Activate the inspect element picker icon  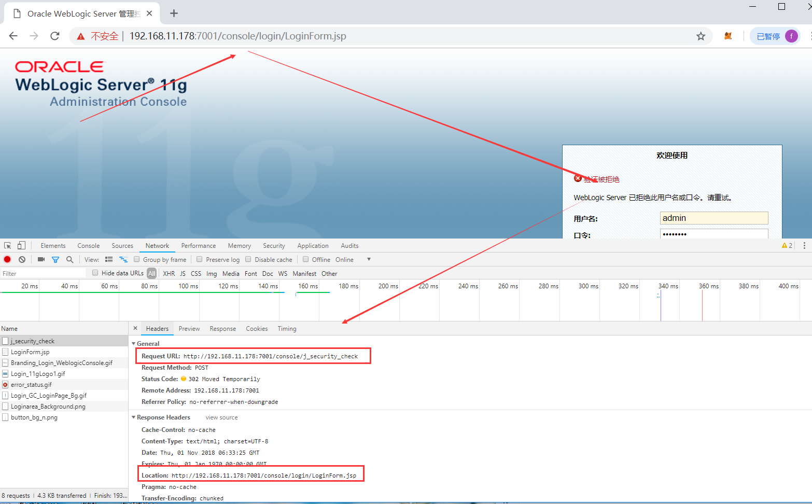pos(8,245)
